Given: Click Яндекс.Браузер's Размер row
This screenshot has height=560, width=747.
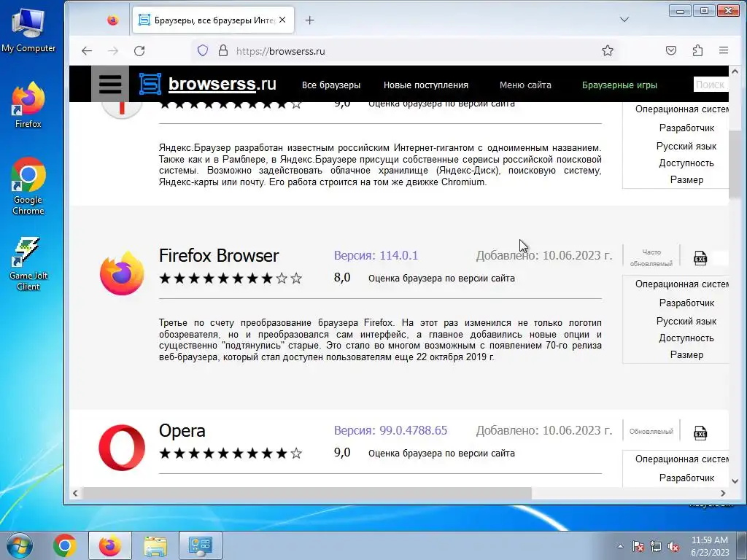Looking at the screenshot, I should 686,179.
